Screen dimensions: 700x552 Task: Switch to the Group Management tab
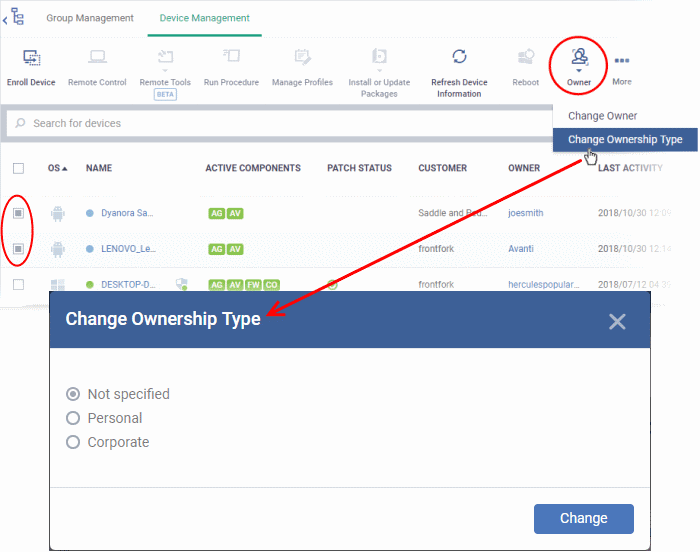coord(90,18)
